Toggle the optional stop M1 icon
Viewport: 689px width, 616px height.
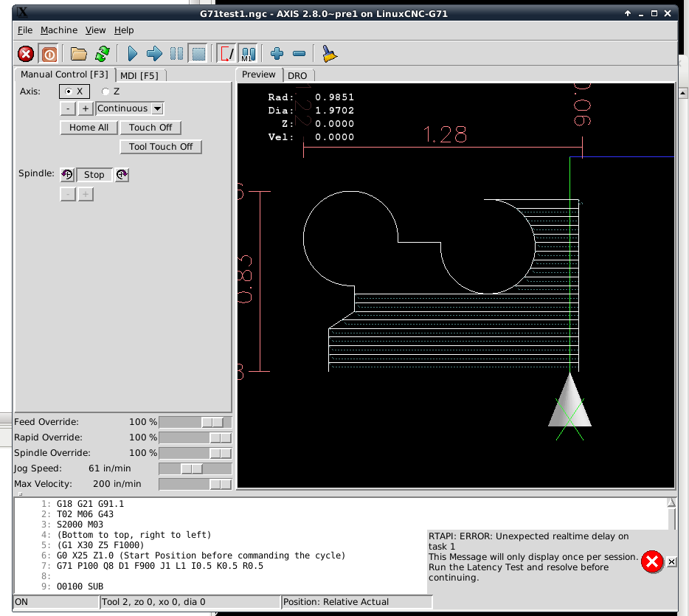pos(249,54)
